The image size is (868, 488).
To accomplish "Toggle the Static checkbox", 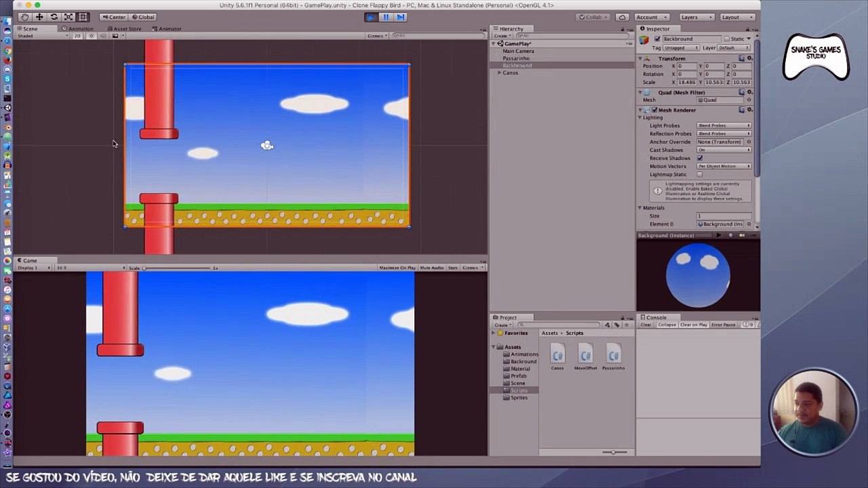I will (x=726, y=39).
